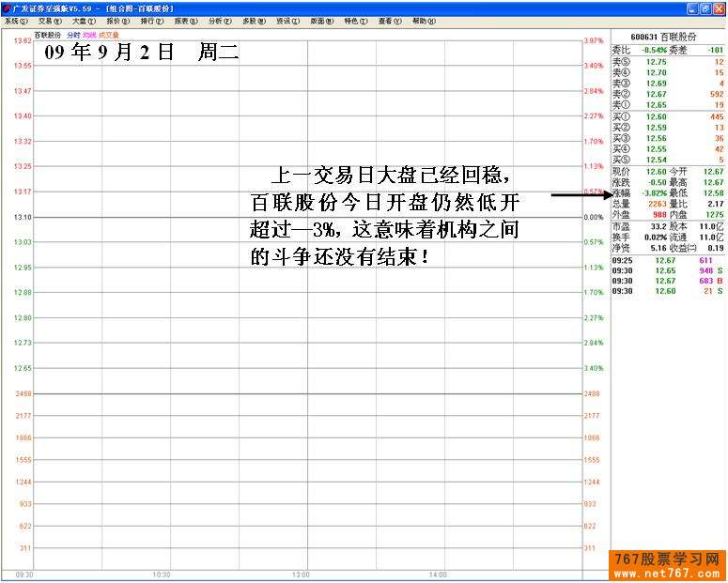The image size is (728, 583).
Task: Select the 卖④ row at 12.70
Action: tap(668, 72)
